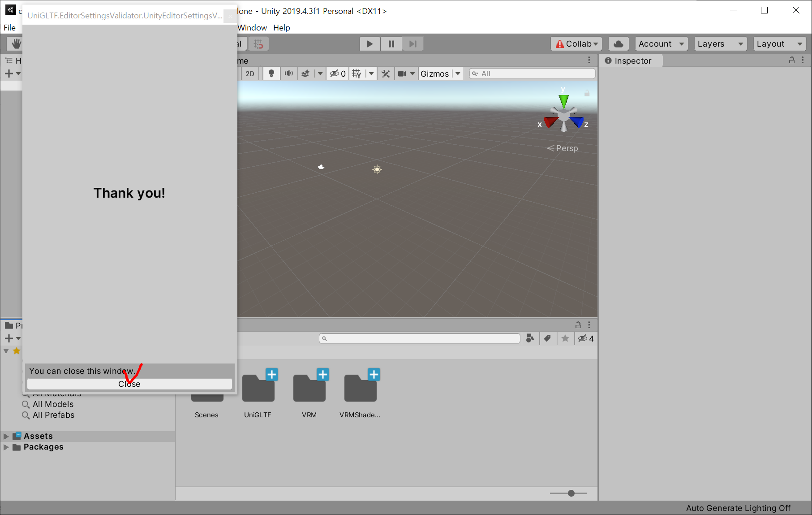Screen dimensions: 812x515
Task: Click the blue Z axis gizmo cone
Action: (x=577, y=122)
